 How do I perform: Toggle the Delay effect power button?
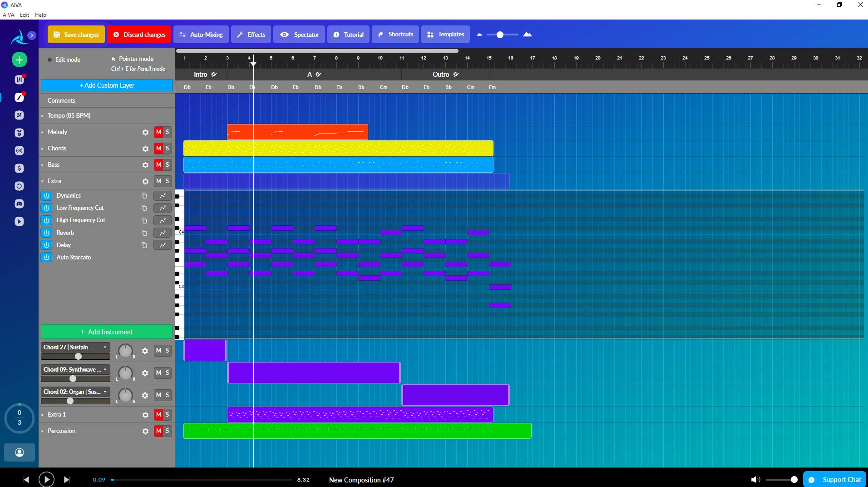(46, 245)
